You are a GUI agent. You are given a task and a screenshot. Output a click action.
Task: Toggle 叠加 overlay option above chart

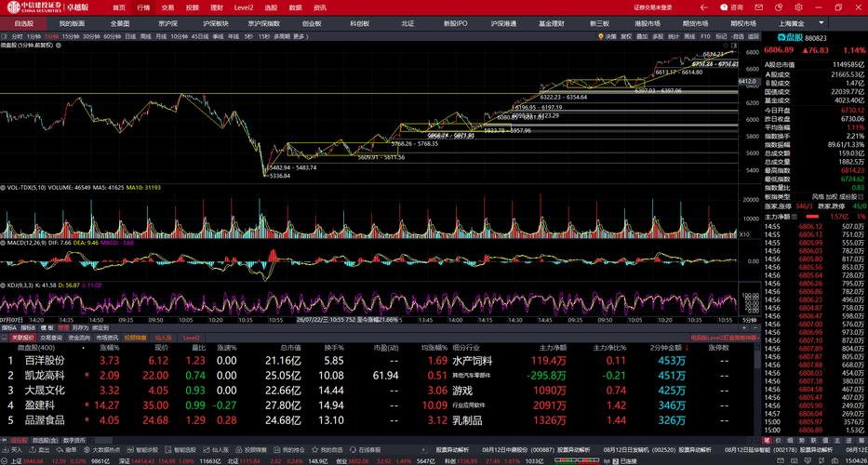[x=642, y=36]
